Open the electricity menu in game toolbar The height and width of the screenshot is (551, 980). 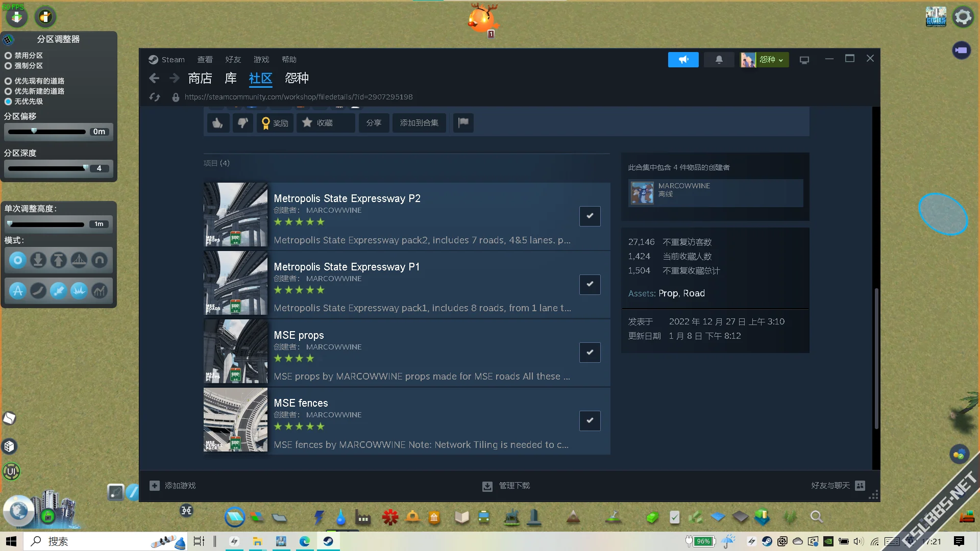click(319, 517)
